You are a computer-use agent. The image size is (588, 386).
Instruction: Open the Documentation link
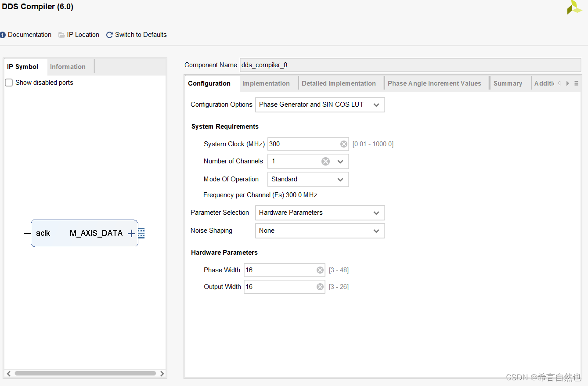click(x=29, y=35)
